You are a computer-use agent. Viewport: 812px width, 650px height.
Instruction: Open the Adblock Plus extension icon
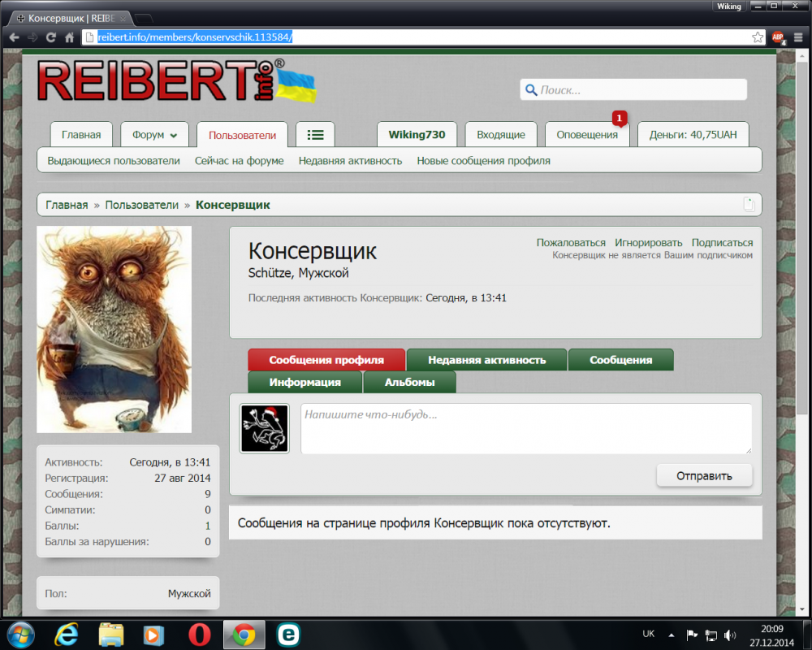point(778,37)
